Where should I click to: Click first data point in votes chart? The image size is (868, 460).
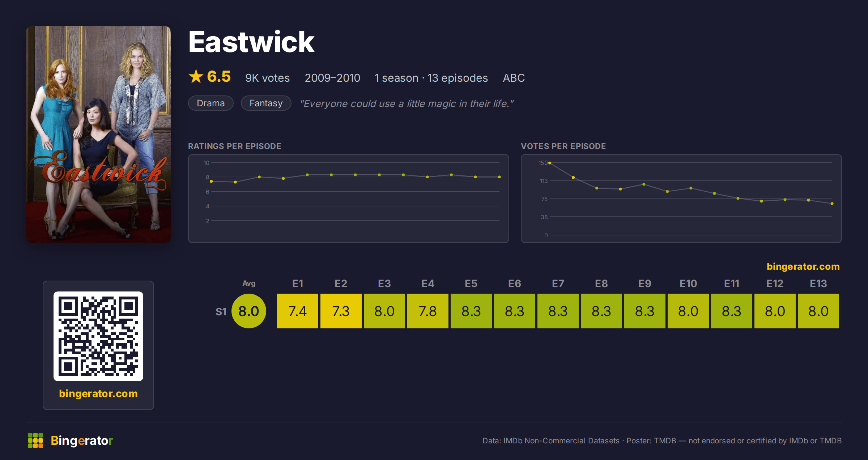click(550, 163)
